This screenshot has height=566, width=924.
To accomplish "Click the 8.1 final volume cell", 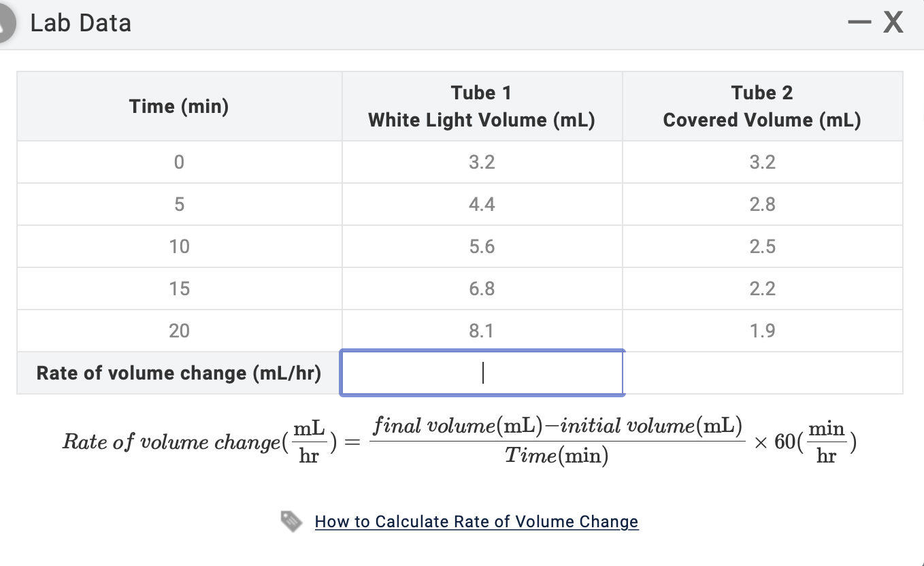I will [x=482, y=331].
